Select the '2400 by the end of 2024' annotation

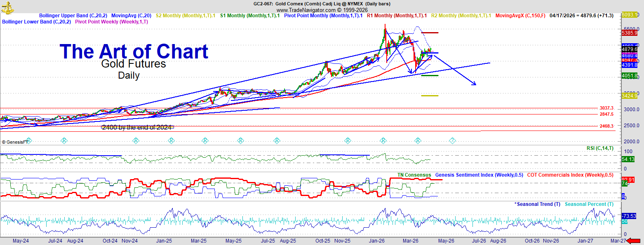tap(137, 127)
